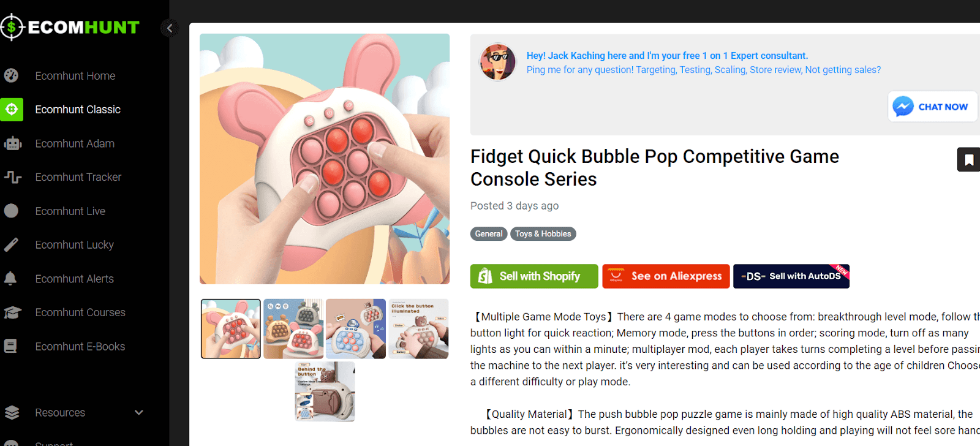Click the Ecomhunt Courses graduation cap icon
This screenshot has width=980, height=446.
12,312
